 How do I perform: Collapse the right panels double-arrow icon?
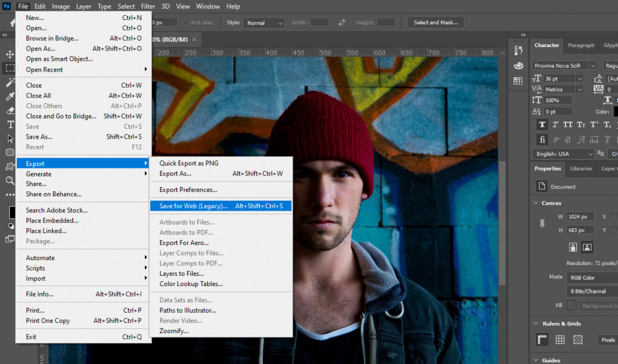pos(523,34)
